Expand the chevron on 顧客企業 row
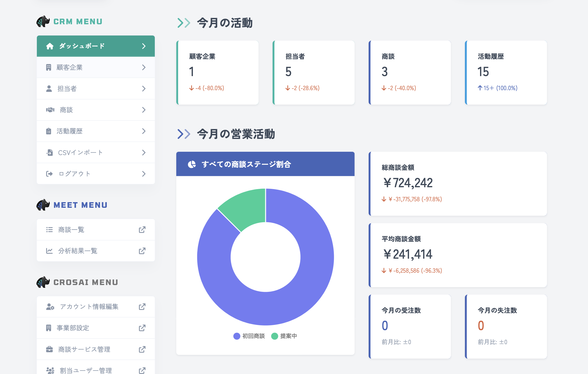 144,67
